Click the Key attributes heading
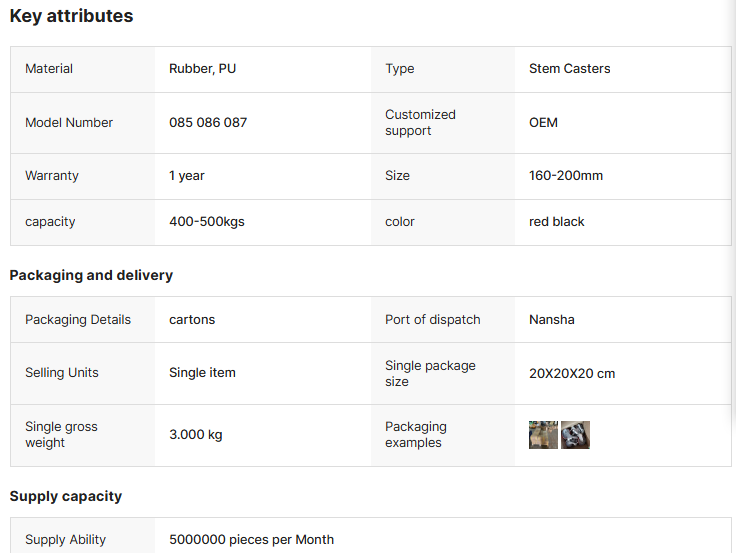Screen dimensions: 736x553 [x=71, y=16]
